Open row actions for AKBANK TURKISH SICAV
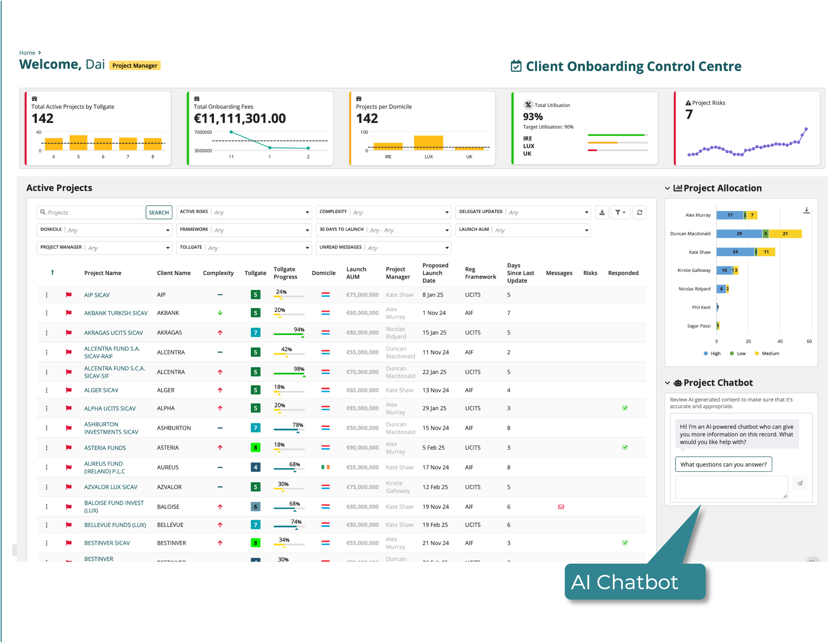This screenshot has width=829, height=644. click(47, 313)
